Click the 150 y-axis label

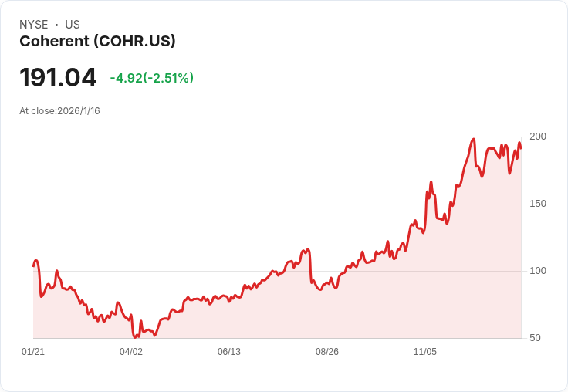pyautogui.click(x=538, y=204)
